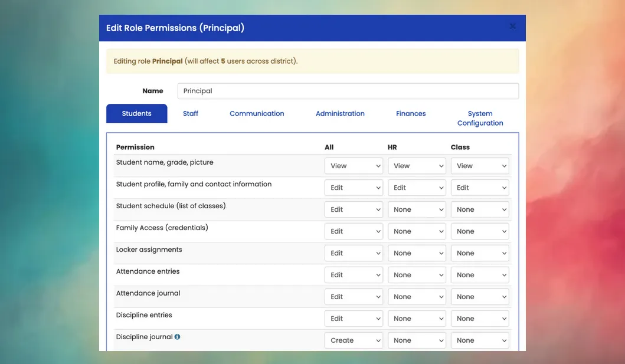Open the HR dropdown for Locker assignments
This screenshot has height=364, width=625.
click(417, 252)
